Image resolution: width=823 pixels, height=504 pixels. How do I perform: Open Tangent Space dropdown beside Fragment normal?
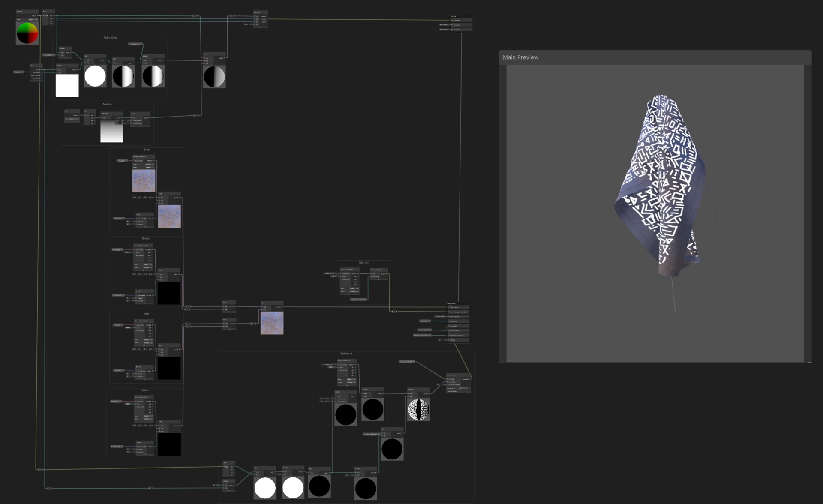coord(440,317)
